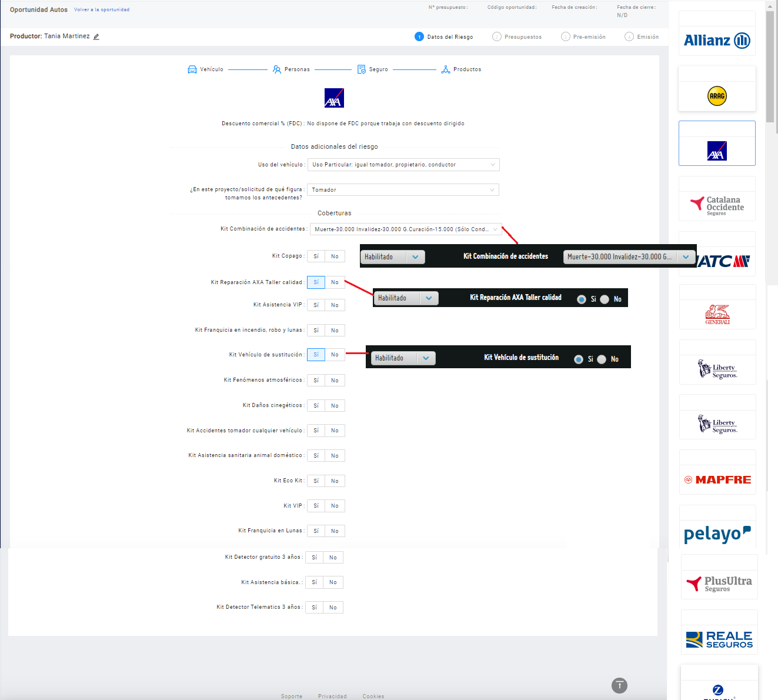Open the Soporte footer link
The height and width of the screenshot is (700, 778).
click(292, 696)
